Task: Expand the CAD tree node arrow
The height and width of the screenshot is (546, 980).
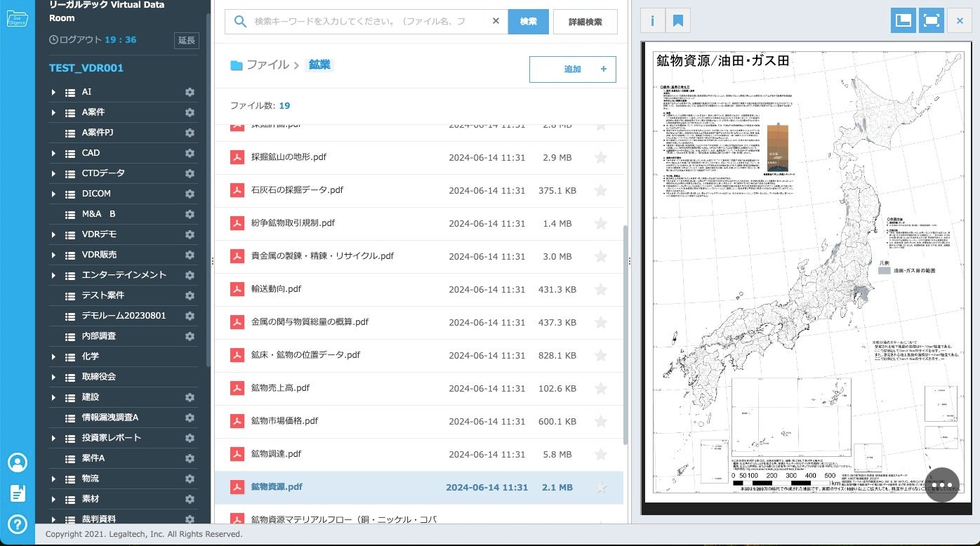Action: [53, 153]
